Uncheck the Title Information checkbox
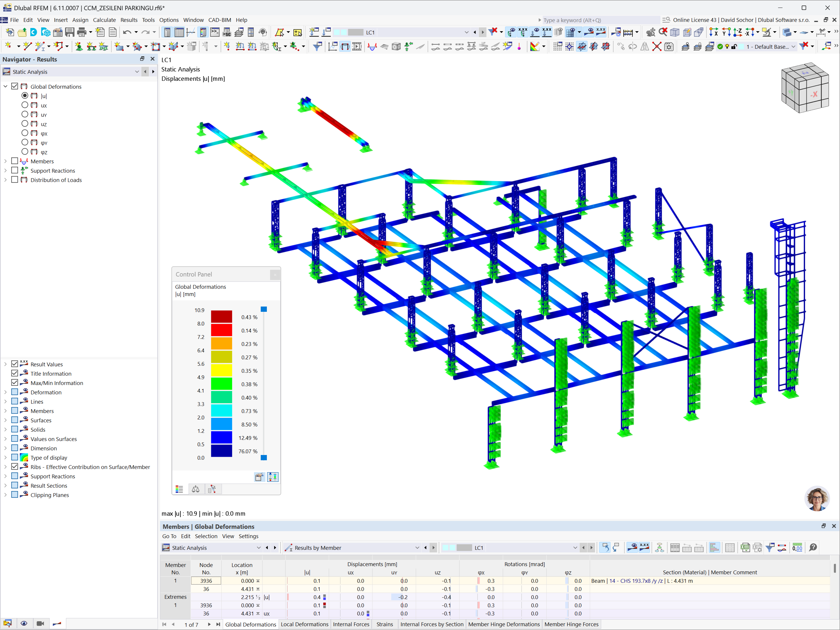840x630 pixels. click(x=15, y=373)
